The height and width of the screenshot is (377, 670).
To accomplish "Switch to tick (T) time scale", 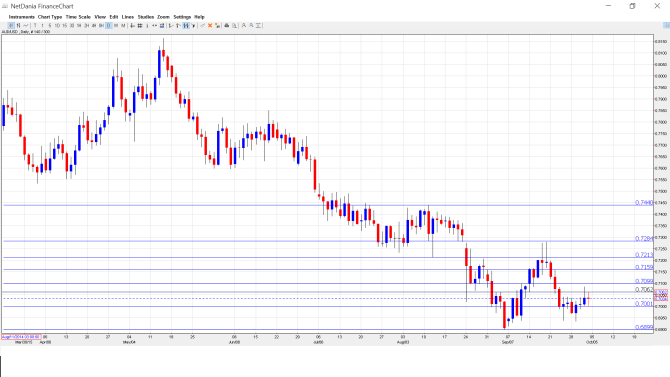I will point(35,26).
